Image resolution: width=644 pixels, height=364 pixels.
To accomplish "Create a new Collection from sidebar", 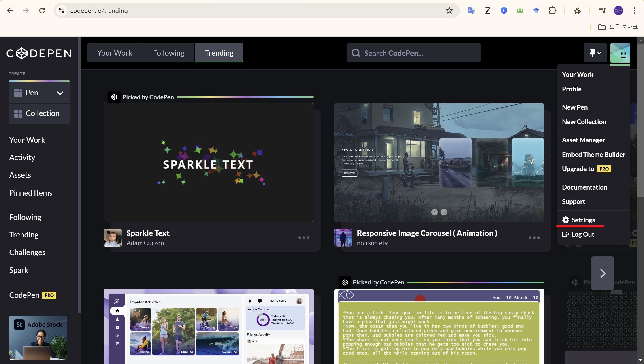I will pyautogui.click(x=39, y=113).
